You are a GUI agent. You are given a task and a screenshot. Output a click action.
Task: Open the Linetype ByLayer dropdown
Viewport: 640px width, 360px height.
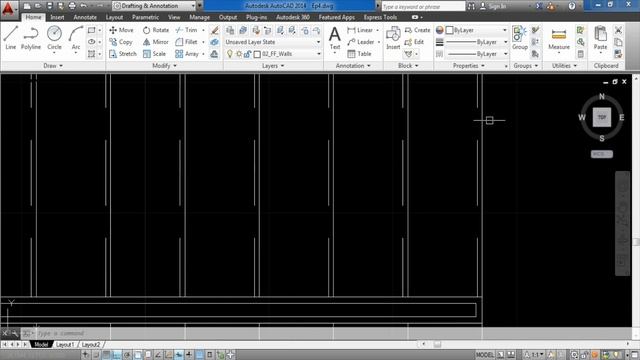coord(476,54)
